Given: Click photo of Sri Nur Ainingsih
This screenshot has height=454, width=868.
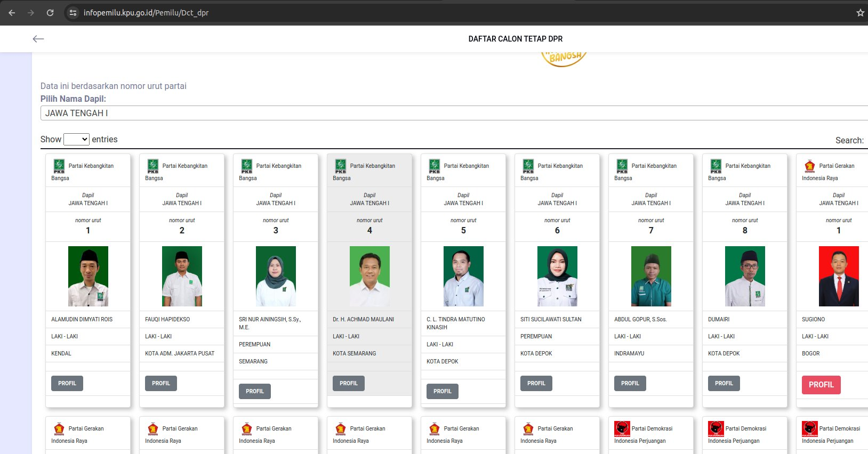Looking at the screenshot, I should pos(276,276).
